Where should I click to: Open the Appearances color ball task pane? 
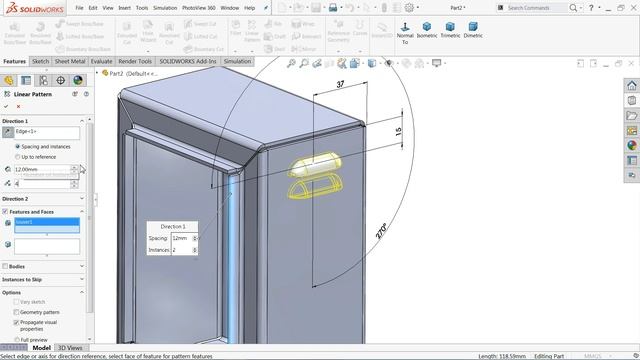[632, 145]
